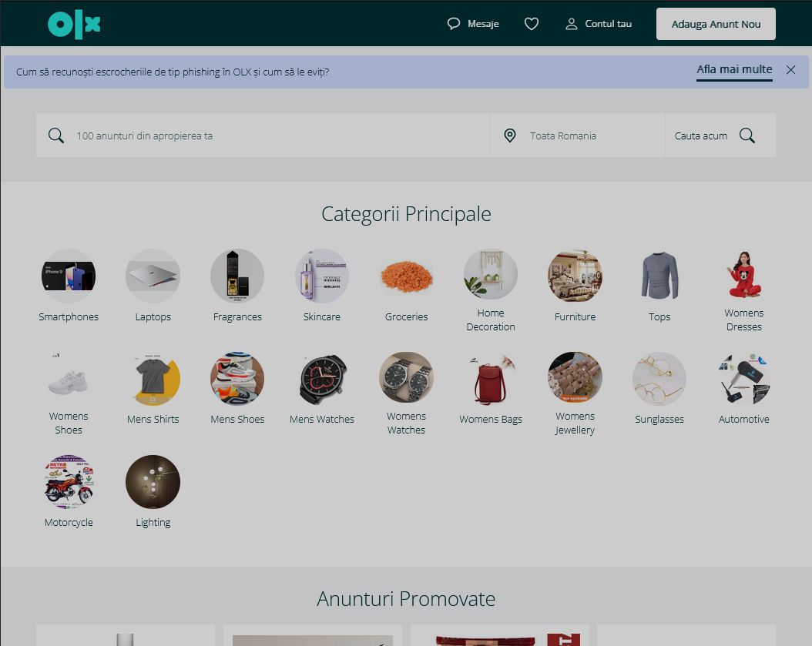
Task: Click the OLX logo
Action: click(x=74, y=25)
